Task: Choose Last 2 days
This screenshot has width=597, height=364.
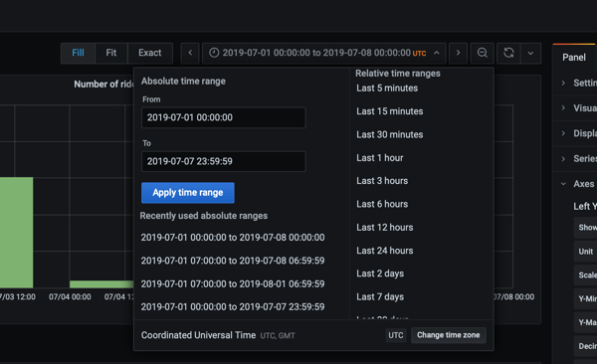Action: 380,273
